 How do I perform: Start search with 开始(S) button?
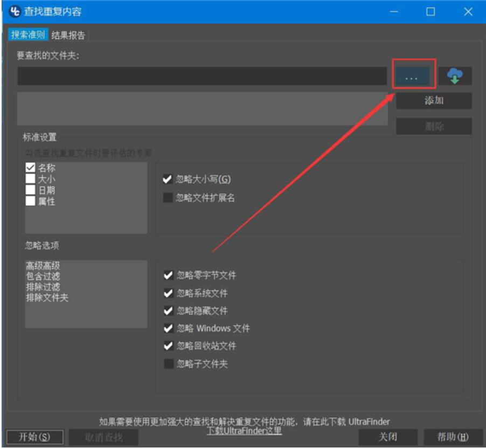(34, 437)
